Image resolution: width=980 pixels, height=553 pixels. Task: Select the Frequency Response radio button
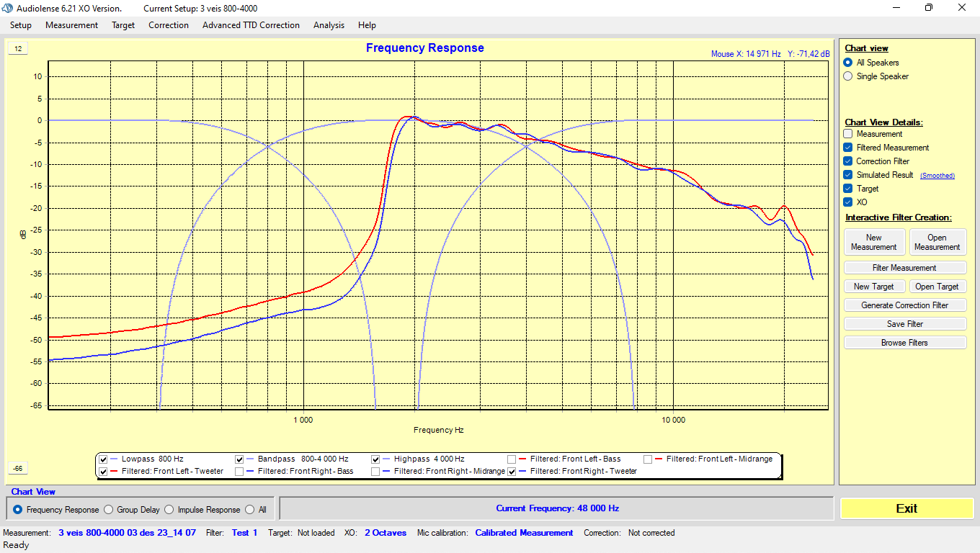tap(19, 510)
